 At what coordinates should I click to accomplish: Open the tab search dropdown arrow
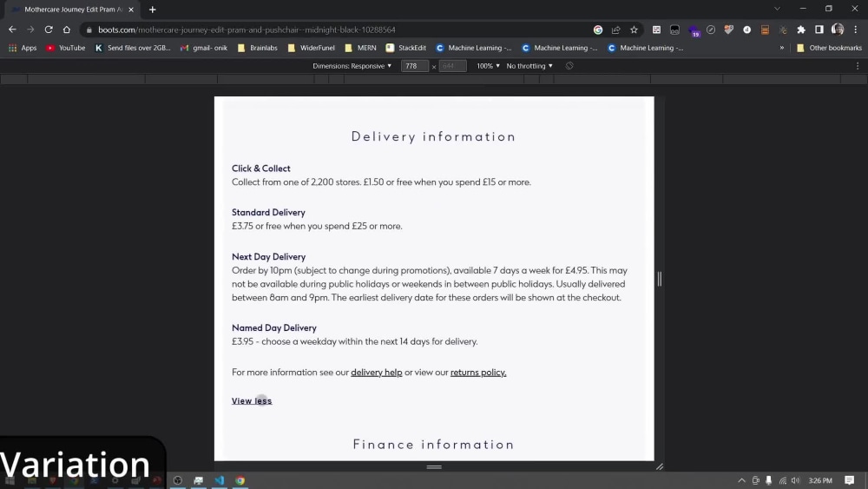click(x=777, y=9)
